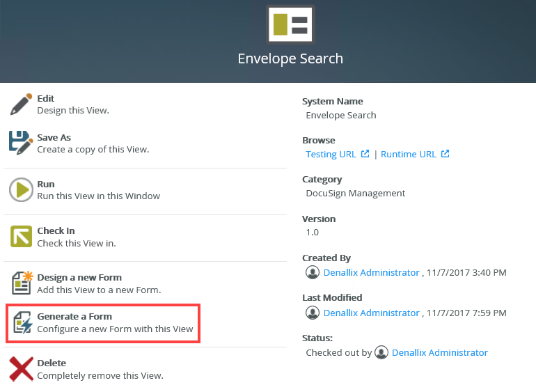Select Generate a Form option

coord(74,317)
